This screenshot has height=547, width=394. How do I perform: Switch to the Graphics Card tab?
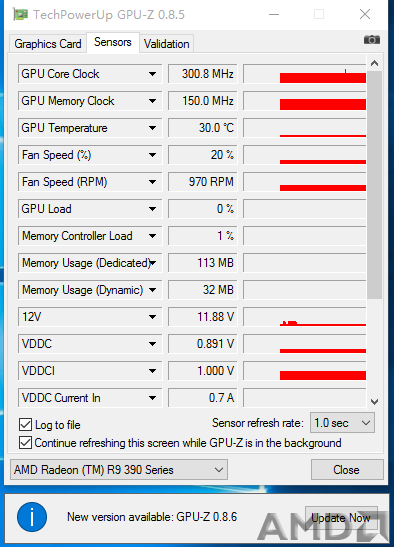(48, 44)
